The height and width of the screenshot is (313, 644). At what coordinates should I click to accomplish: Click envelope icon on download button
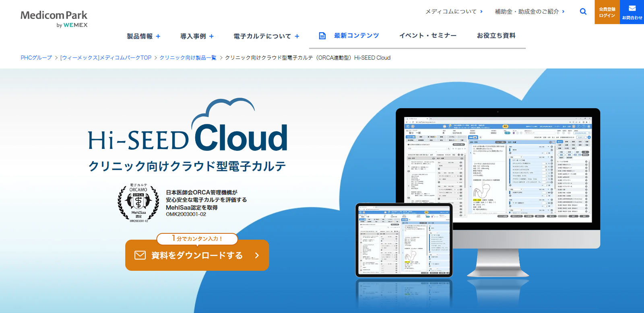[x=140, y=255]
